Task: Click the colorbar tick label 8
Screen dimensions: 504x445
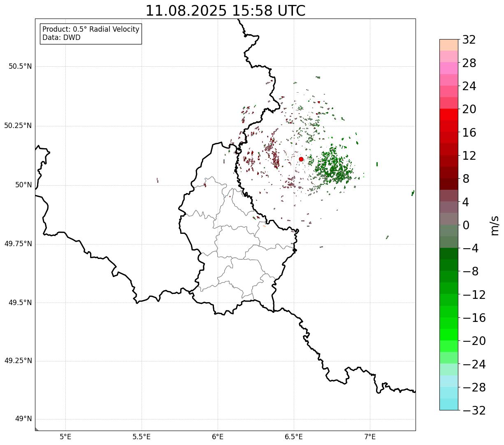Action: click(x=466, y=179)
